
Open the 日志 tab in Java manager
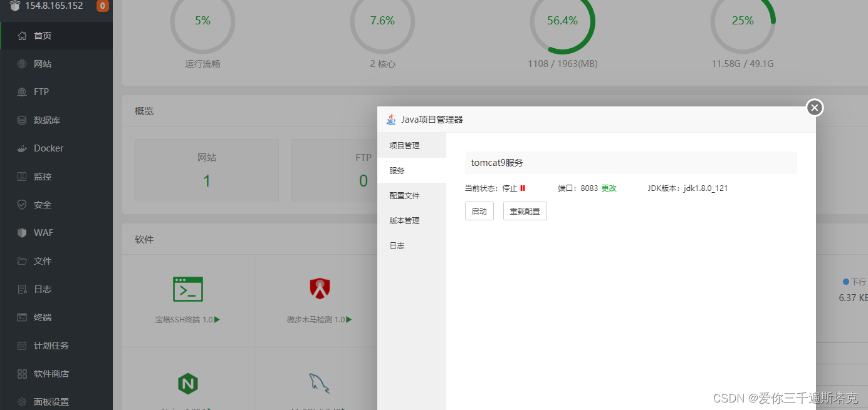point(412,245)
